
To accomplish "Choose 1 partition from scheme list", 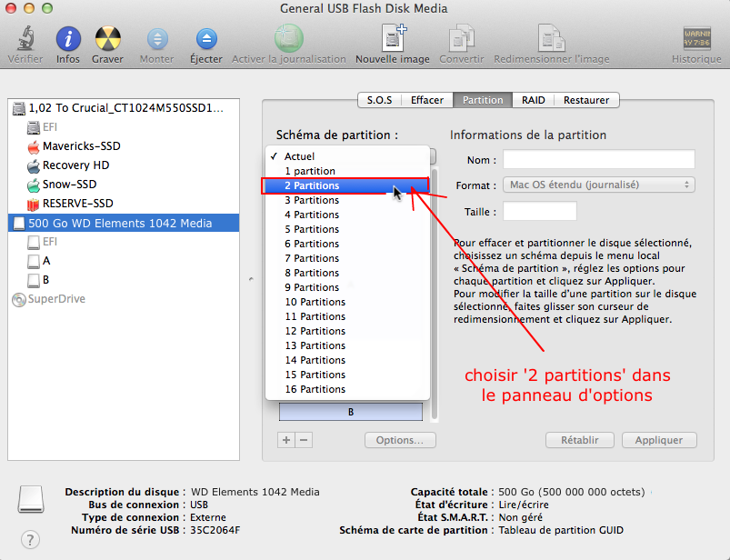I will click(x=309, y=171).
